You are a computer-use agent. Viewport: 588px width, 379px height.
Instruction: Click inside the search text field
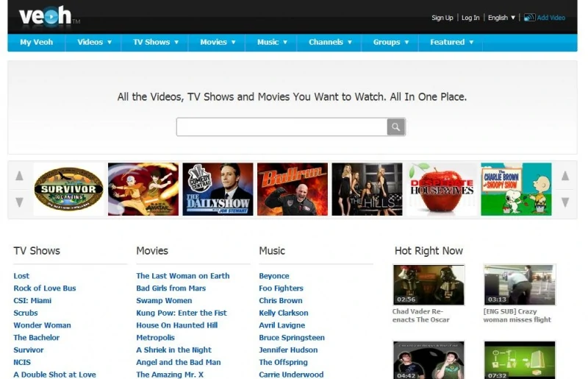(x=282, y=127)
